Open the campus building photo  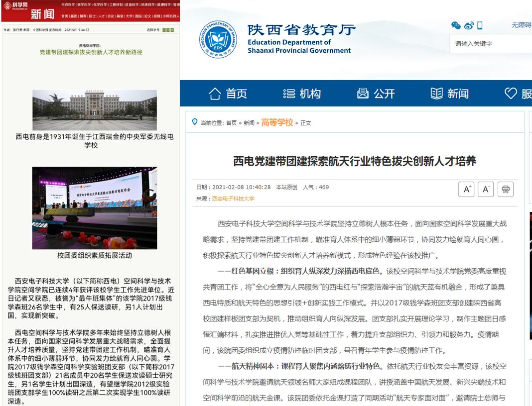[x=95, y=110]
